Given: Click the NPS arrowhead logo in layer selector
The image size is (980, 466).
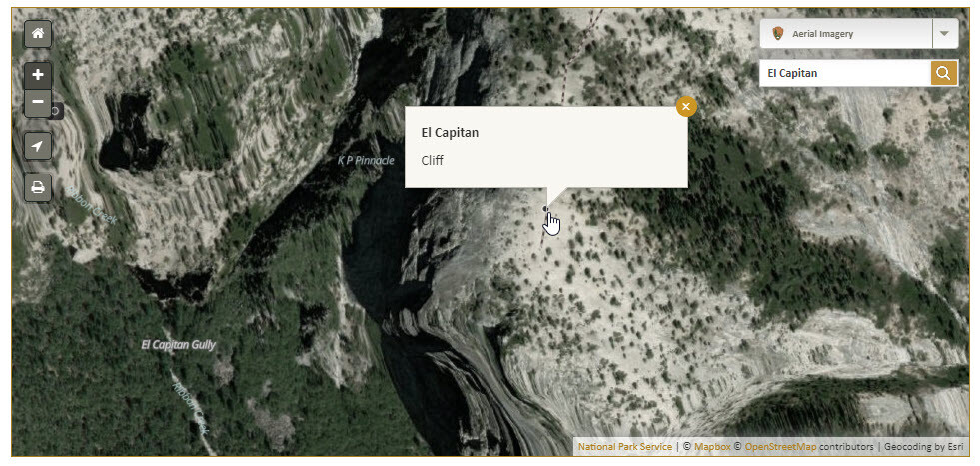Looking at the screenshot, I should [x=778, y=34].
